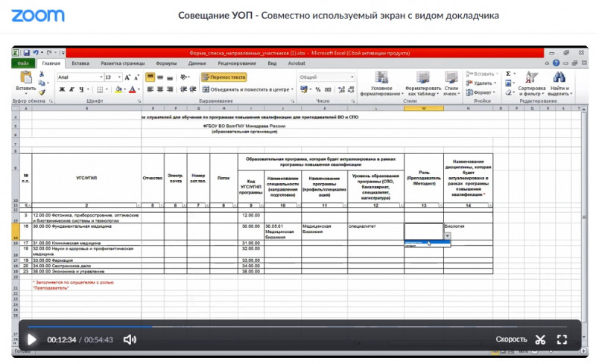
Task: Click the blue Excel help question icon
Action: (556, 63)
